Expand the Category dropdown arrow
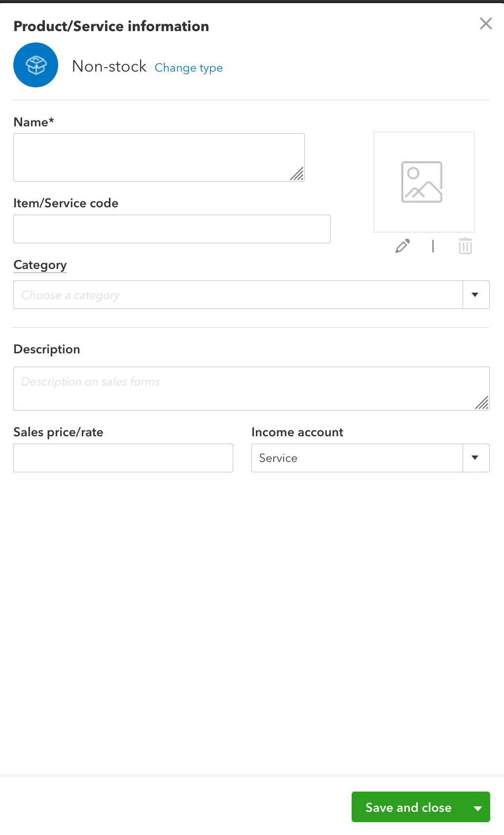Image resolution: width=504 pixels, height=835 pixels. coord(475,295)
